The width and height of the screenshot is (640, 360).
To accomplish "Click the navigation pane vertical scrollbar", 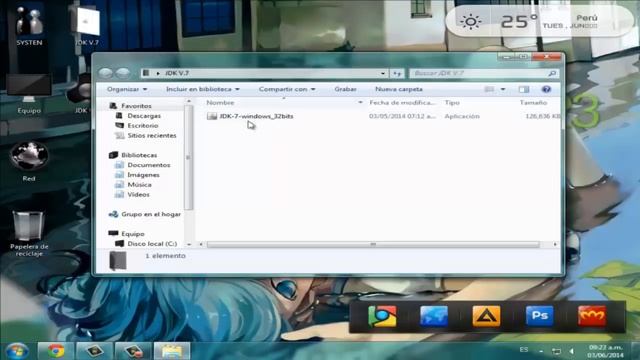I will click(188, 157).
